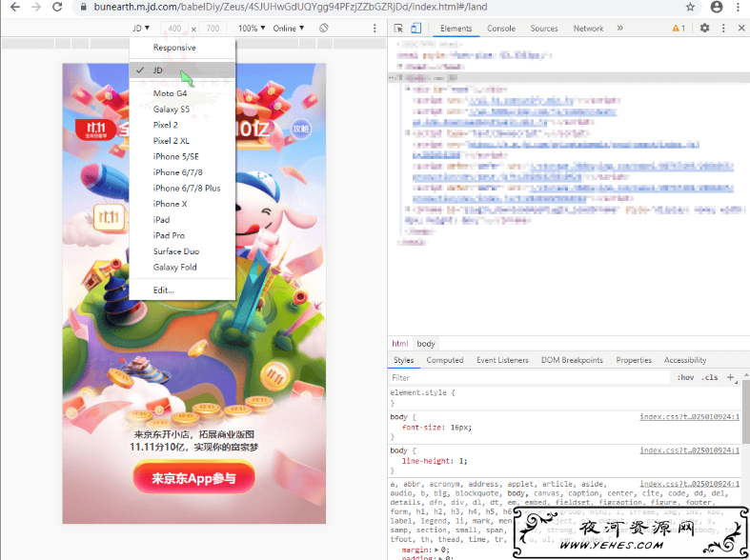Click the 攻略 badge on the page
Screen dimensions: 750x560
(x=301, y=129)
